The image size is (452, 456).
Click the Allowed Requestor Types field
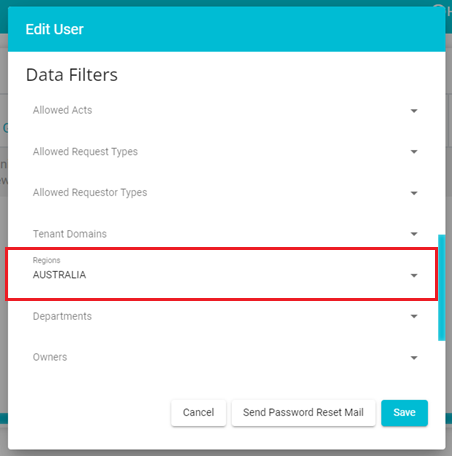click(x=225, y=193)
